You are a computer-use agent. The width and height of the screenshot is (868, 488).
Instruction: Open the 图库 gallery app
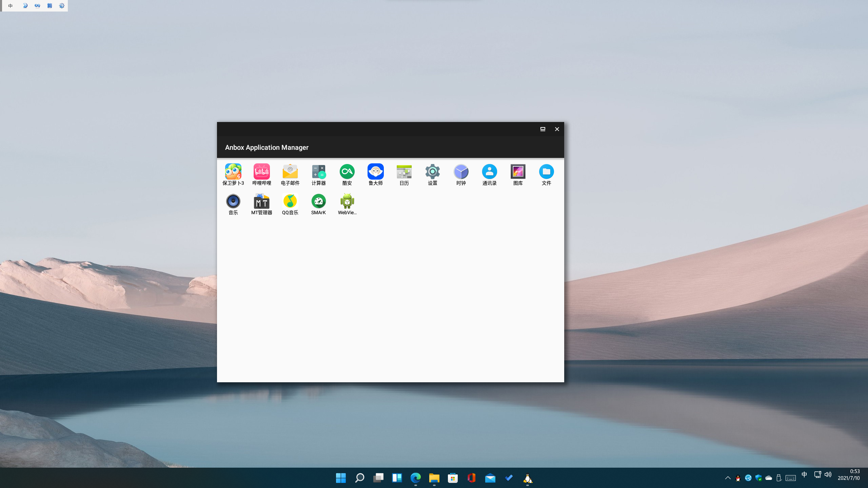tap(518, 172)
